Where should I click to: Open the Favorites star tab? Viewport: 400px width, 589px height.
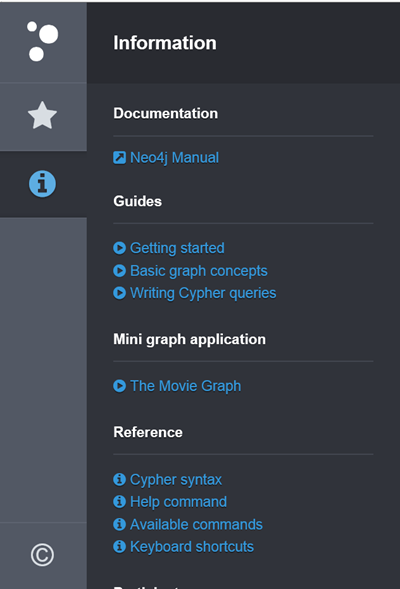42,116
